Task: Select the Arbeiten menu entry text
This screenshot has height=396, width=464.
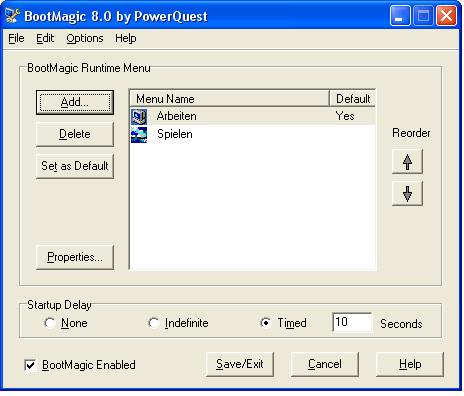Action: (176, 116)
